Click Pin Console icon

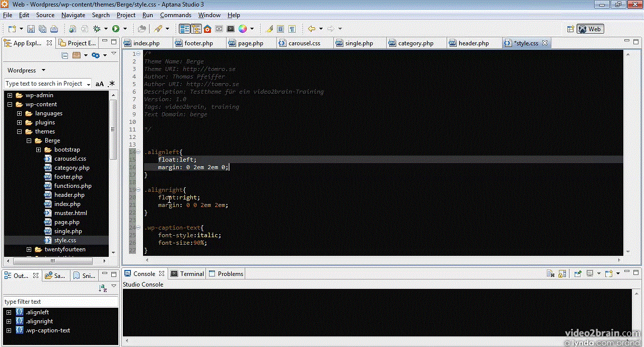[578, 274]
